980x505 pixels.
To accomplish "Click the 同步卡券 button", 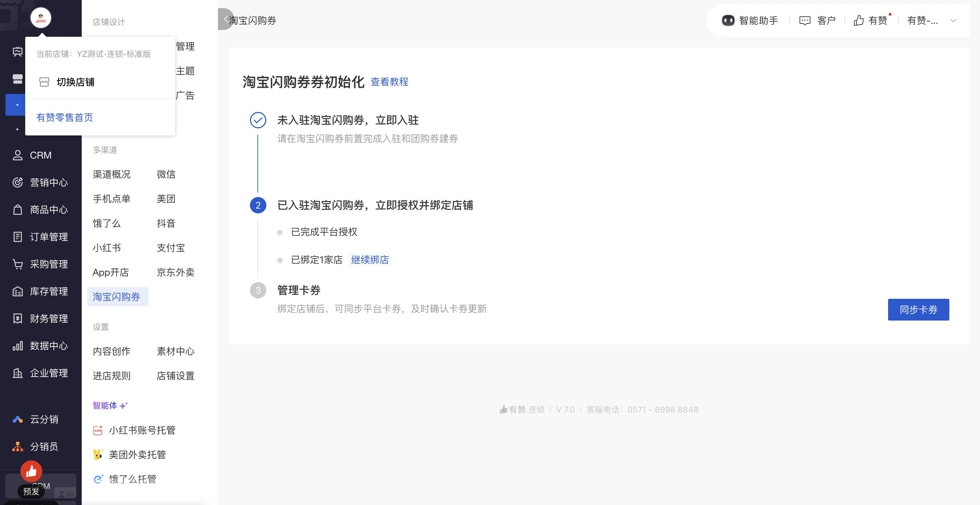I will 918,310.
